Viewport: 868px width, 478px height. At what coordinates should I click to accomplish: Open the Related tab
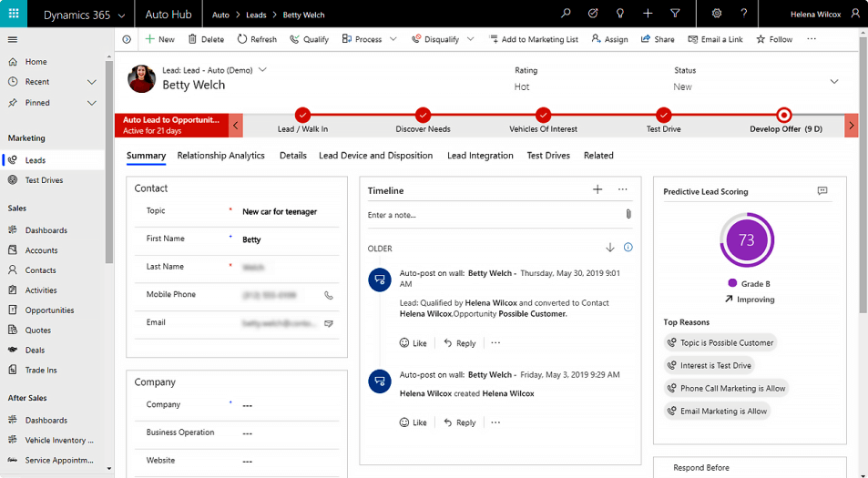click(x=598, y=156)
